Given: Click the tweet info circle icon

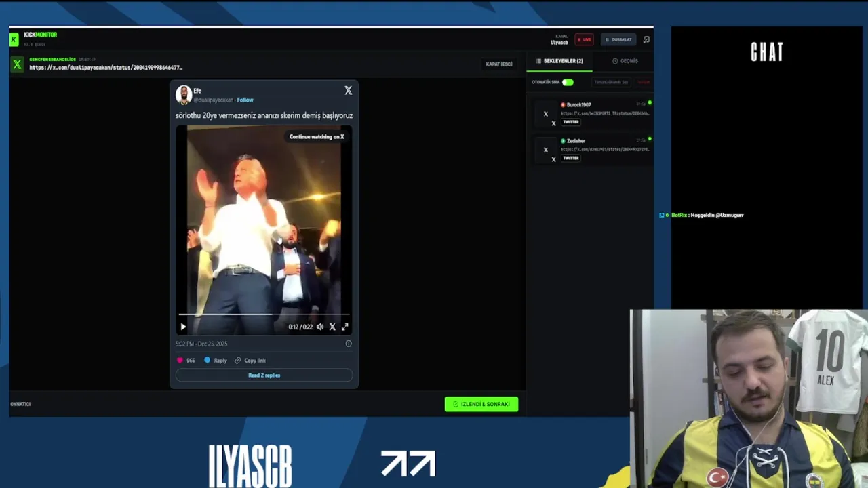Looking at the screenshot, I should pyautogui.click(x=349, y=344).
